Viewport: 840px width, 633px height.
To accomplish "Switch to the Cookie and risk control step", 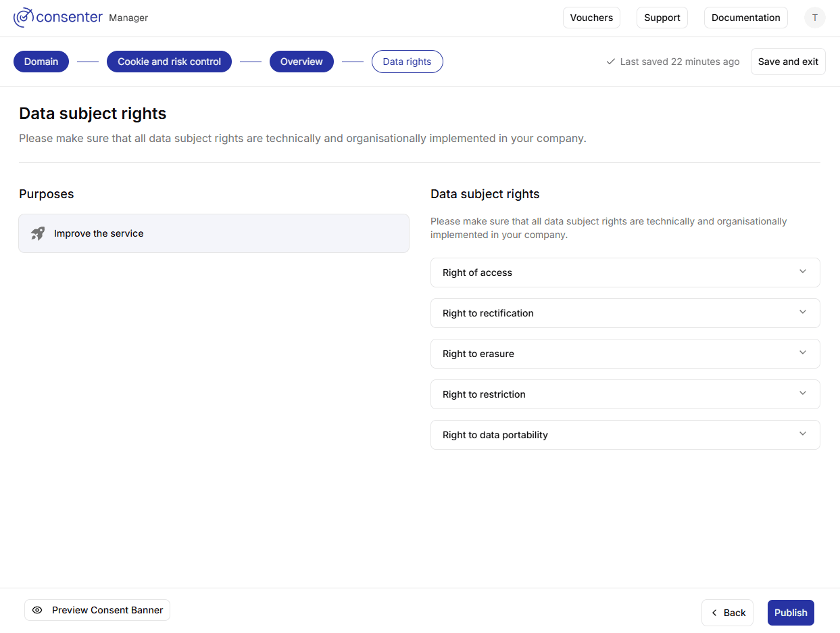I will tap(169, 61).
